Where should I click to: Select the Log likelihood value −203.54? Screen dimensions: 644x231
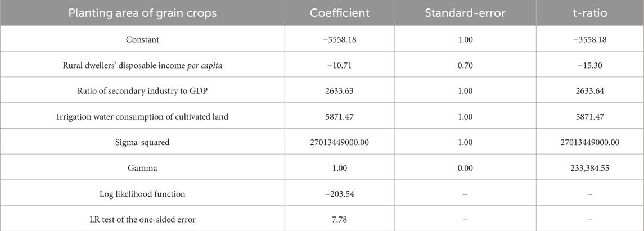[340, 194]
